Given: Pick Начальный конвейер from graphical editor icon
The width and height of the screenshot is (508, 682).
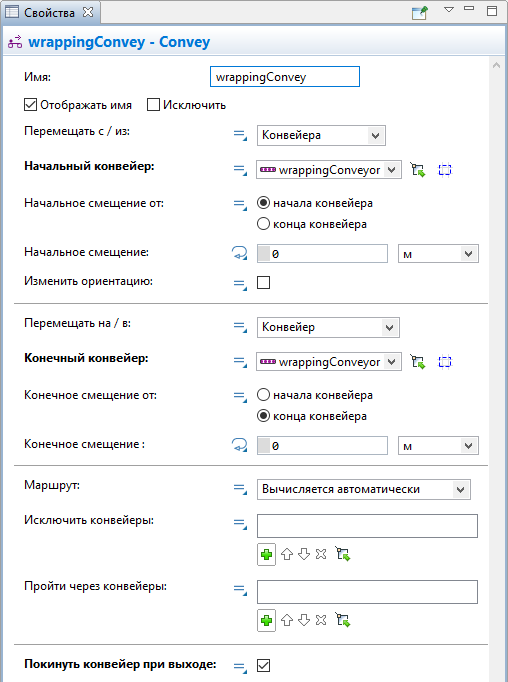Looking at the screenshot, I should 418,170.
